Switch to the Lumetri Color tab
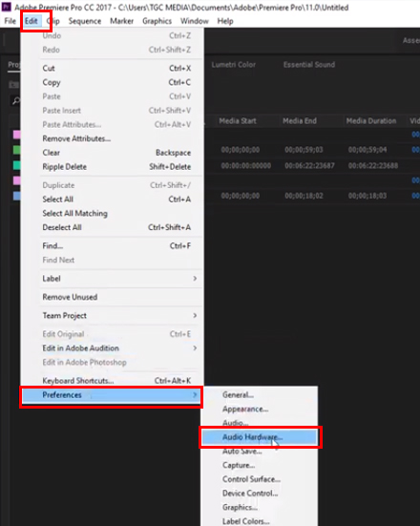The height and width of the screenshot is (526, 420). pyautogui.click(x=234, y=65)
